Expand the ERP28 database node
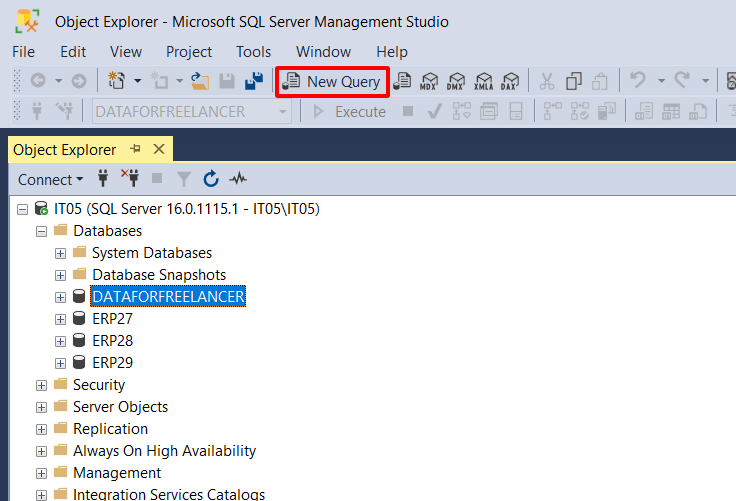736x501 pixels. (60, 341)
